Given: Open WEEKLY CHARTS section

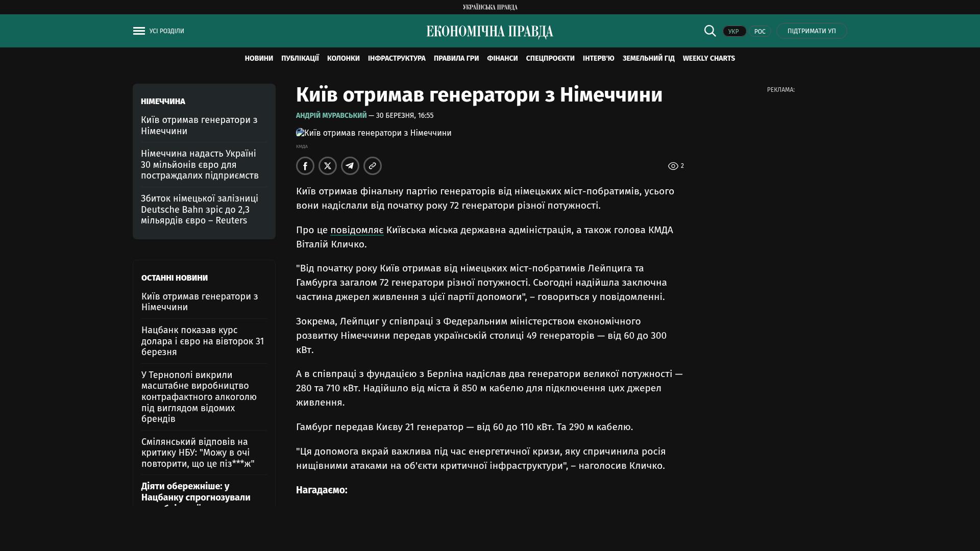Looking at the screenshot, I should (x=708, y=59).
